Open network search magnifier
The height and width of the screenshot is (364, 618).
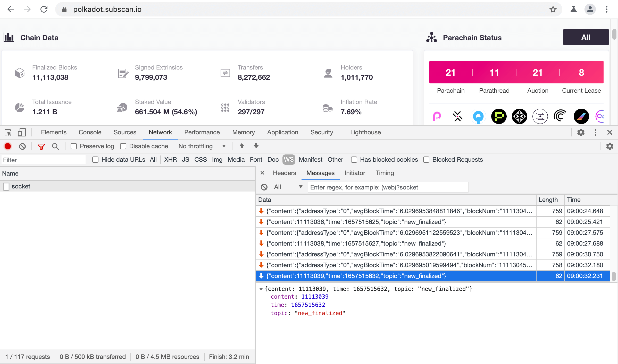(55, 146)
